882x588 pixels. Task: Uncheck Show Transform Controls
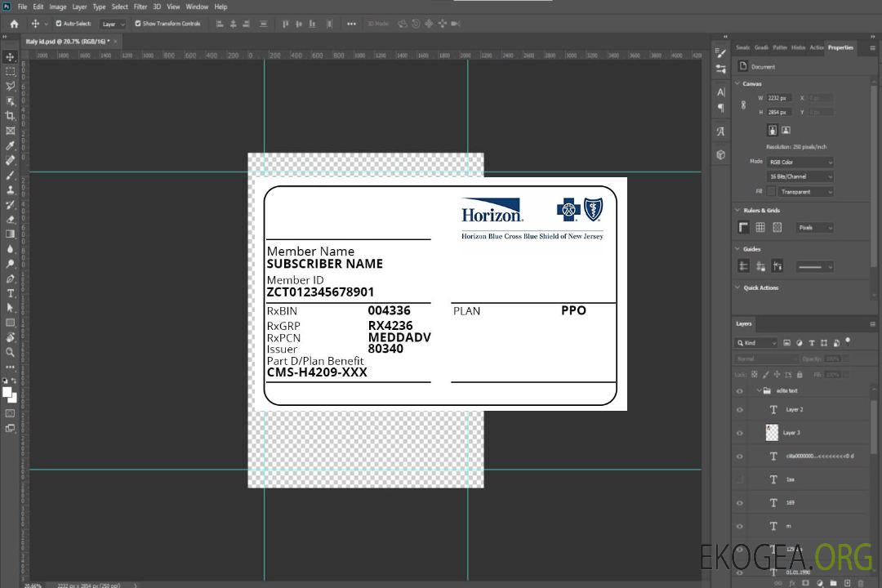[138, 24]
